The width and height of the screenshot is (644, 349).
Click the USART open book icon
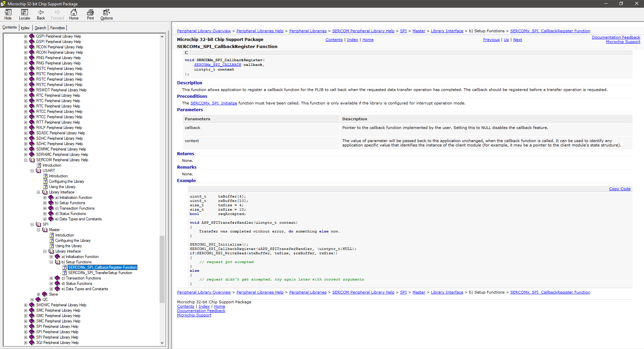coord(39,171)
